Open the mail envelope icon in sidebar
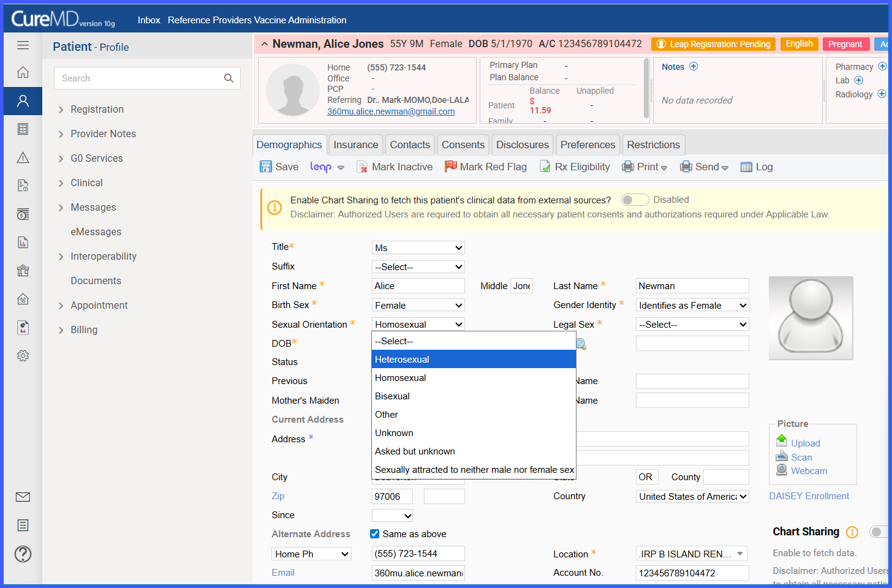 [23, 497]
